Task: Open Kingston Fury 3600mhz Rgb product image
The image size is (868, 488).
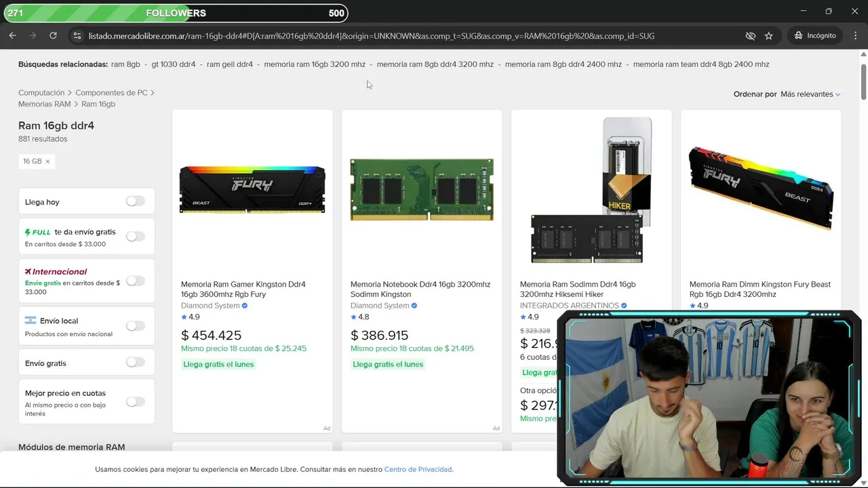Action: tap(252, 190)
